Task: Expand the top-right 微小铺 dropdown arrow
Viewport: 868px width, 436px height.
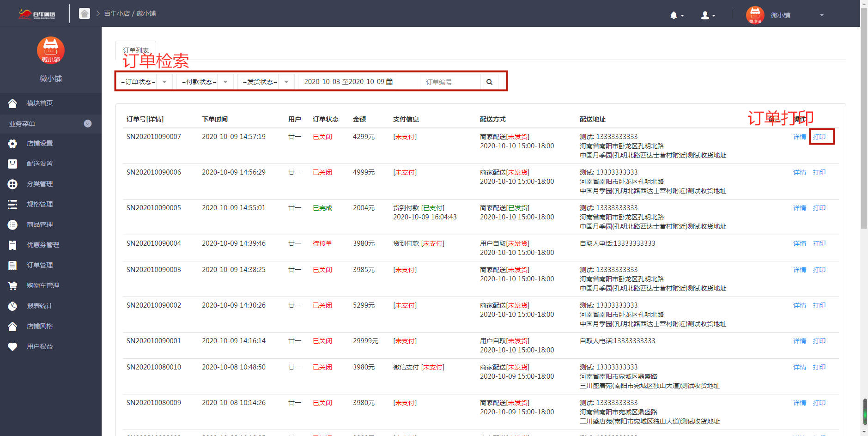Action: (x=822, y=15)
